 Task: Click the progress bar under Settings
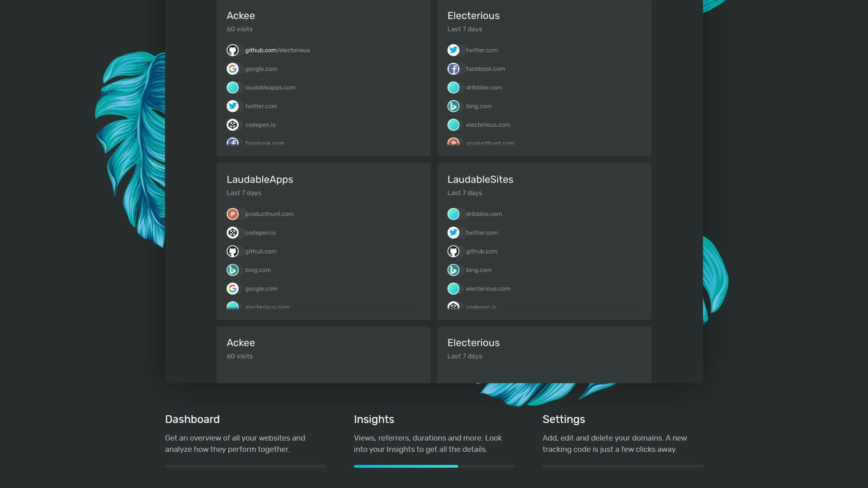(x=623, y=466)
